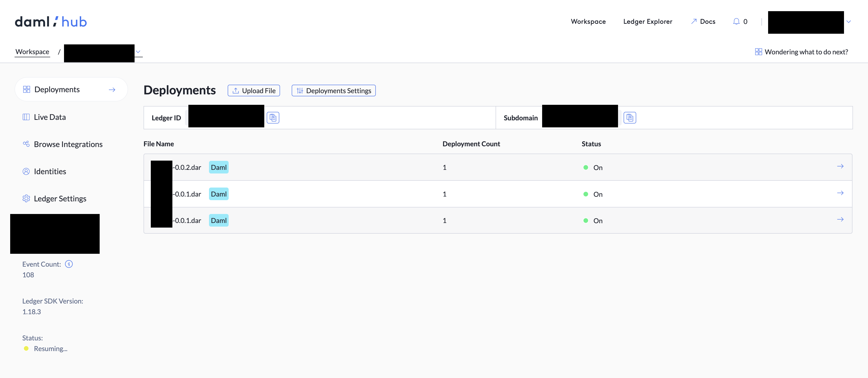Open row arrow for the 0.0.2.dar file
868x378 pixels.
pos(840,166)
